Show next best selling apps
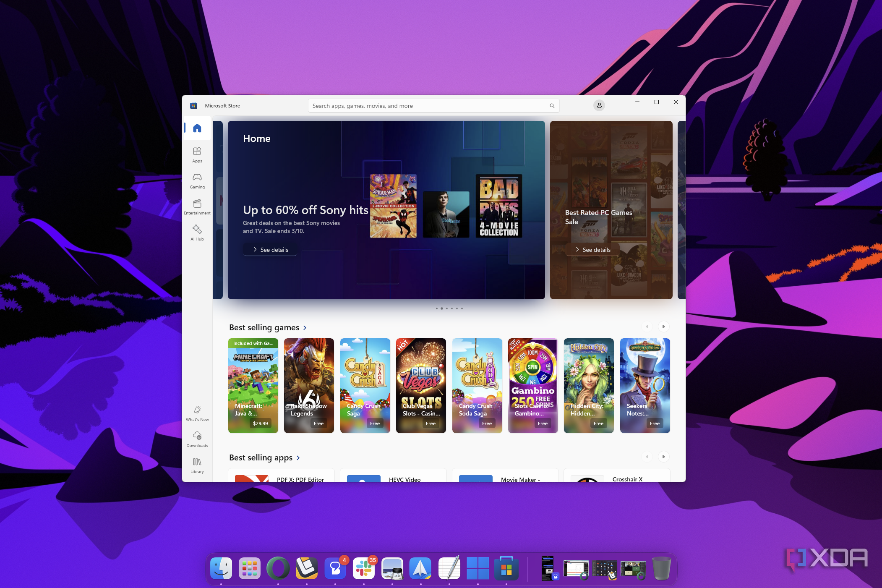The image size is (882, 588). pos(664,457)
